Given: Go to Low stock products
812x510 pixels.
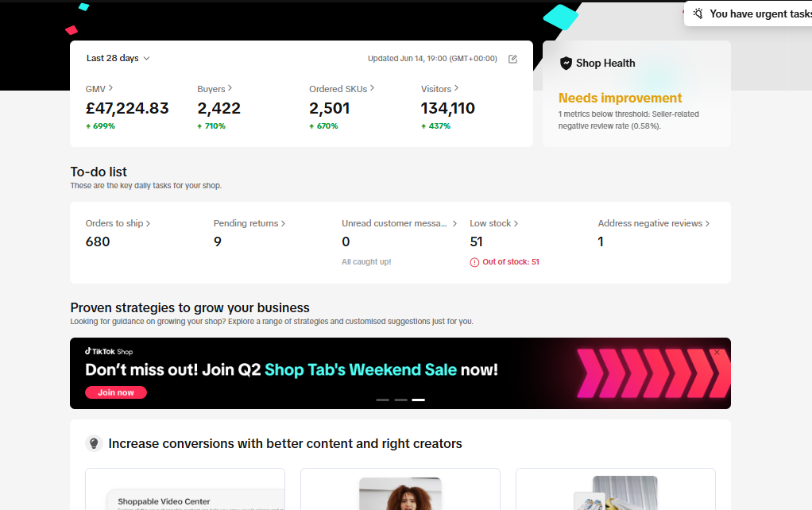Looking at the screenshot, I should [x=493, y=224].
